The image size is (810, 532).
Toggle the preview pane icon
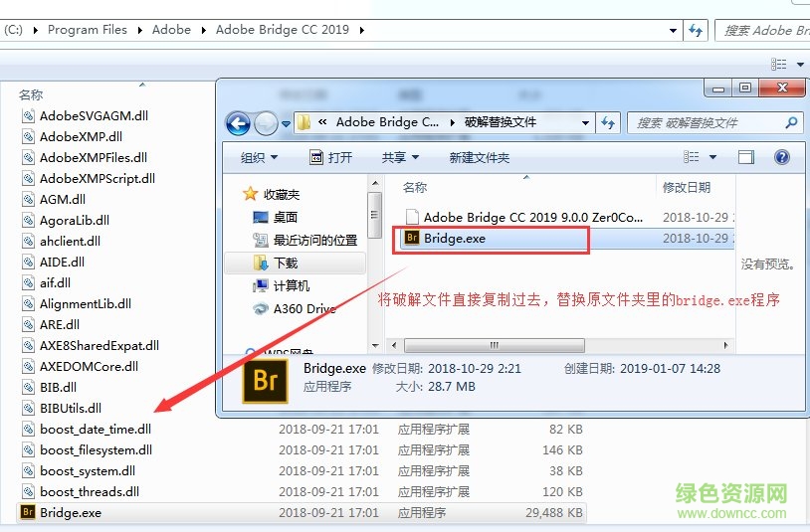746,157
